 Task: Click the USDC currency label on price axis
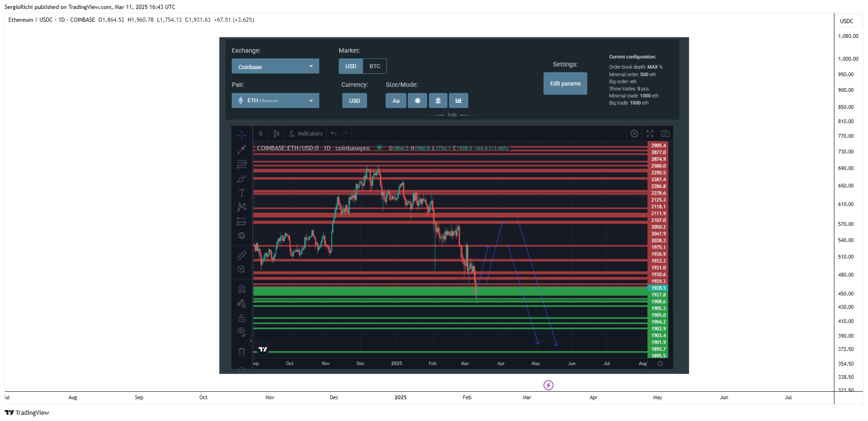(847, 21)
